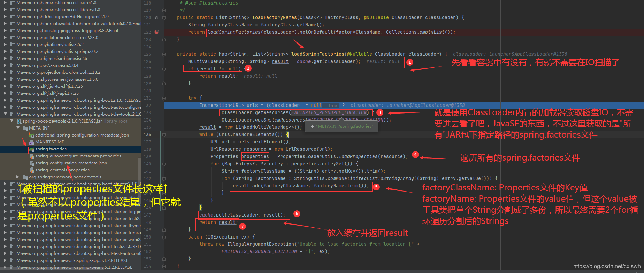The width and height of the screenshot is (644, 273).
Task: Click the @ gutter icon on line 120
Action: 156,17
